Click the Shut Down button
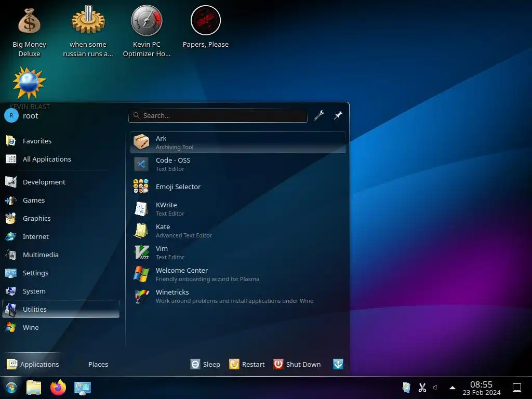532x399 pixels. click(x=297, y=364)
